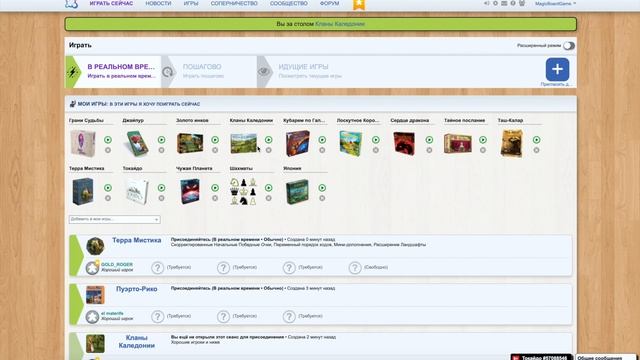The width and height of the screenshot is (640, 360).
Task: Click the Терра Мистика table game icon
Action: (x=95, y=246)
